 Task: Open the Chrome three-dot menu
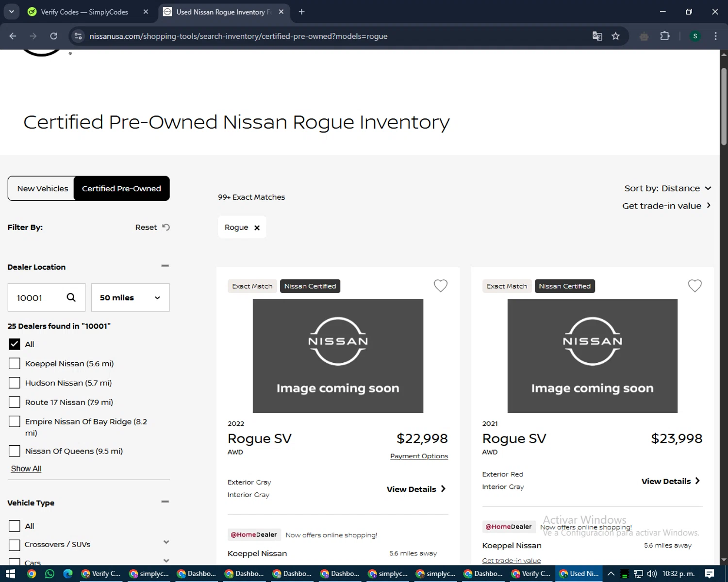[x=715, y=36]
